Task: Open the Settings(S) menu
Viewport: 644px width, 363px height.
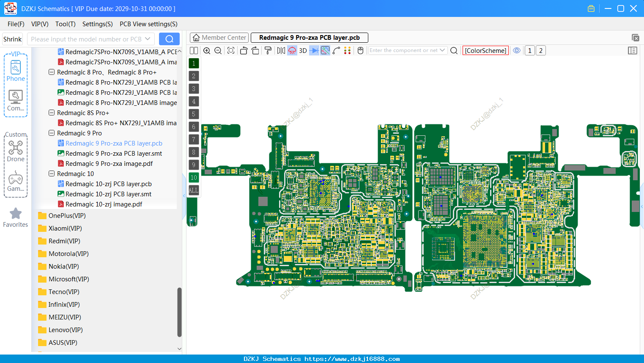Action: click(98, 24)
